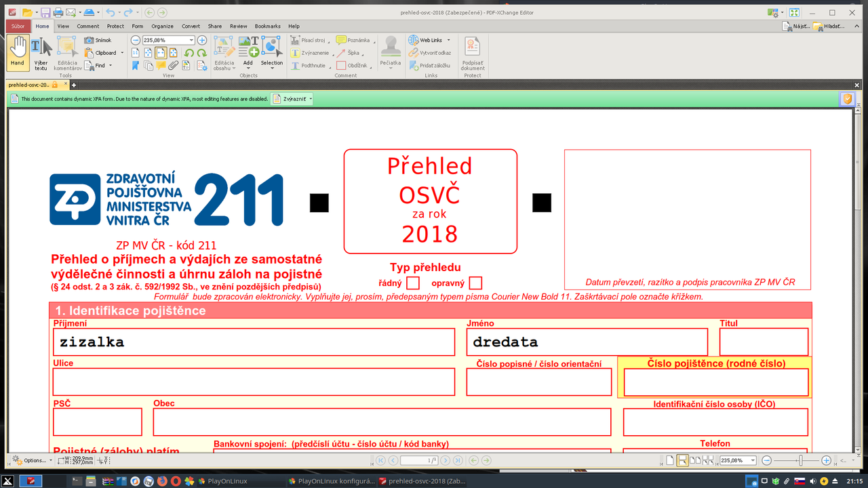Screen dimensions: 868x488
Task: Set Actual Size view mode
Action: click(136, 53)
